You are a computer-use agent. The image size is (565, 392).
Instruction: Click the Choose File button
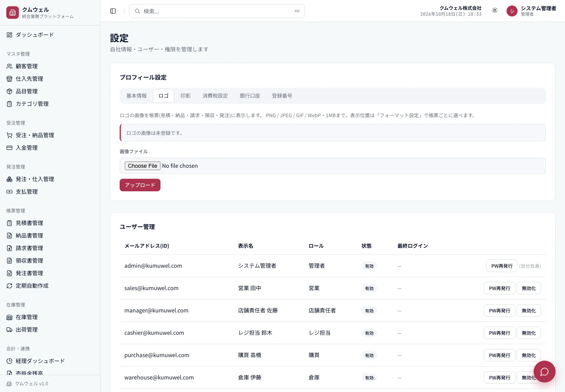click(142, 166)
